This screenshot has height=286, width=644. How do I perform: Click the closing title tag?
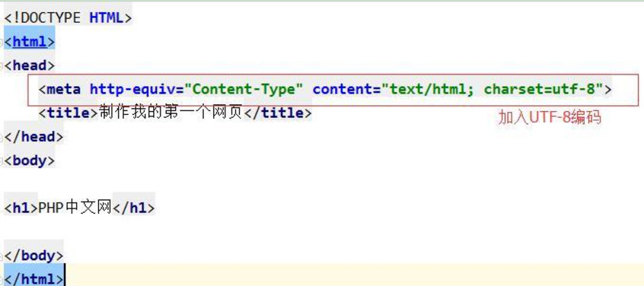278,113
